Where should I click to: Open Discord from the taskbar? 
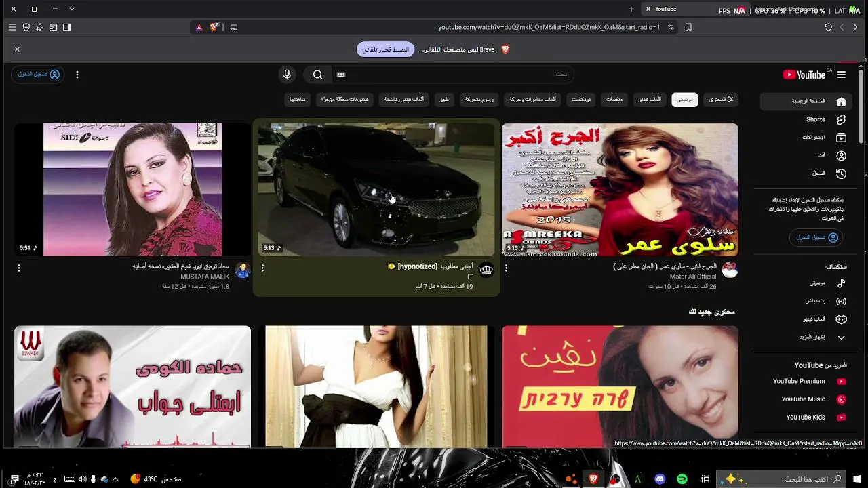(660, 479)
